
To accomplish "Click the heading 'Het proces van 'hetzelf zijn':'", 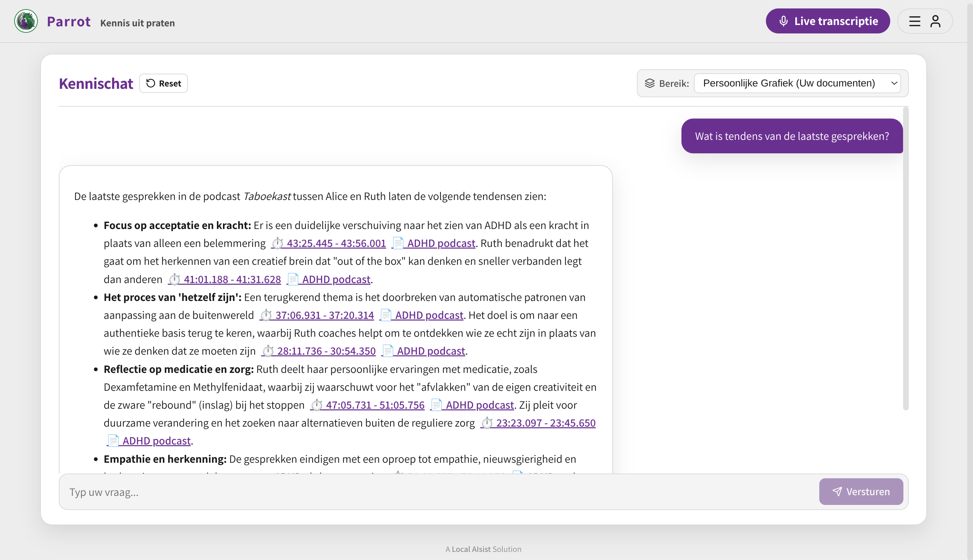I will pos(173,297).
